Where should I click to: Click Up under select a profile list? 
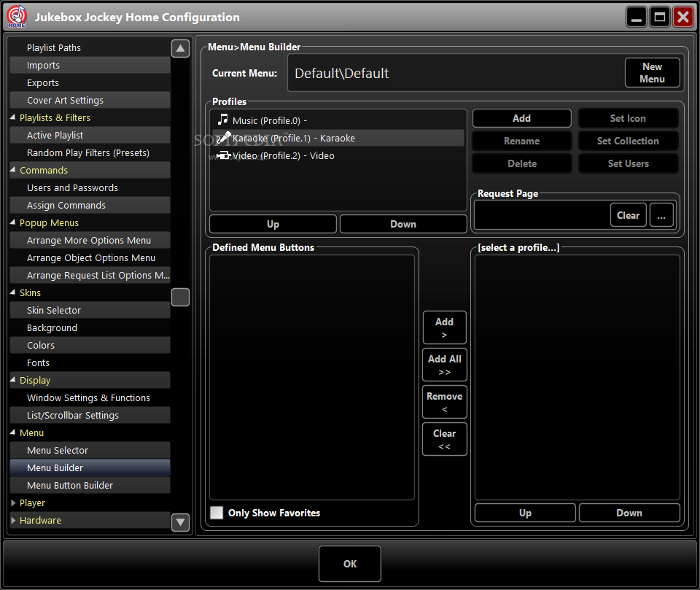(x=525, y=513)
